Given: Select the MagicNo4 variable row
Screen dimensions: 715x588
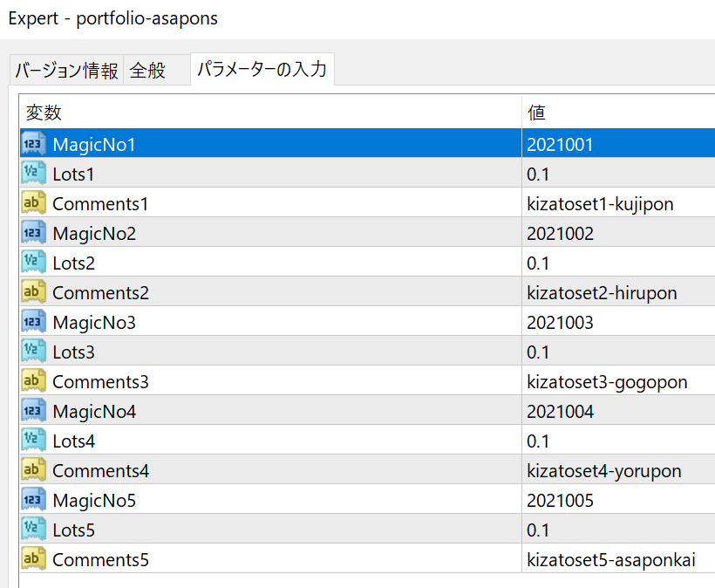Looking at the screenshot, I should coord(94,411).
